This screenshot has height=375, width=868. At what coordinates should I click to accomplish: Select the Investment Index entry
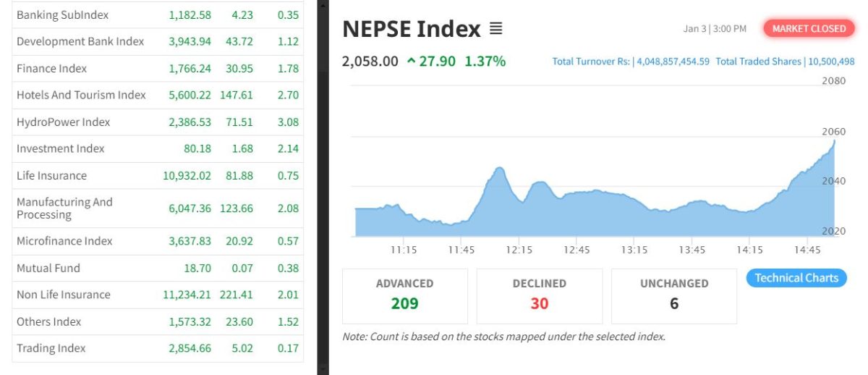(60, 149)
